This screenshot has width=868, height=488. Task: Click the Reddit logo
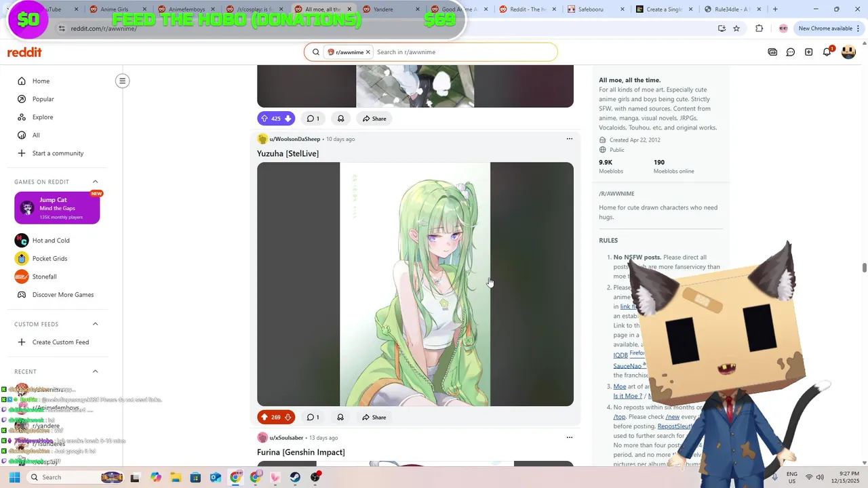(x=24, y=52)
